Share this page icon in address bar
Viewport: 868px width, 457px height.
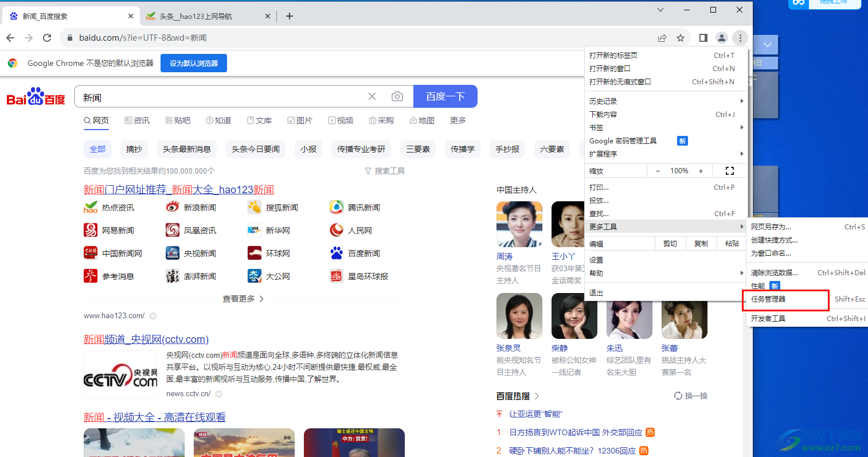tap(662, 38)
